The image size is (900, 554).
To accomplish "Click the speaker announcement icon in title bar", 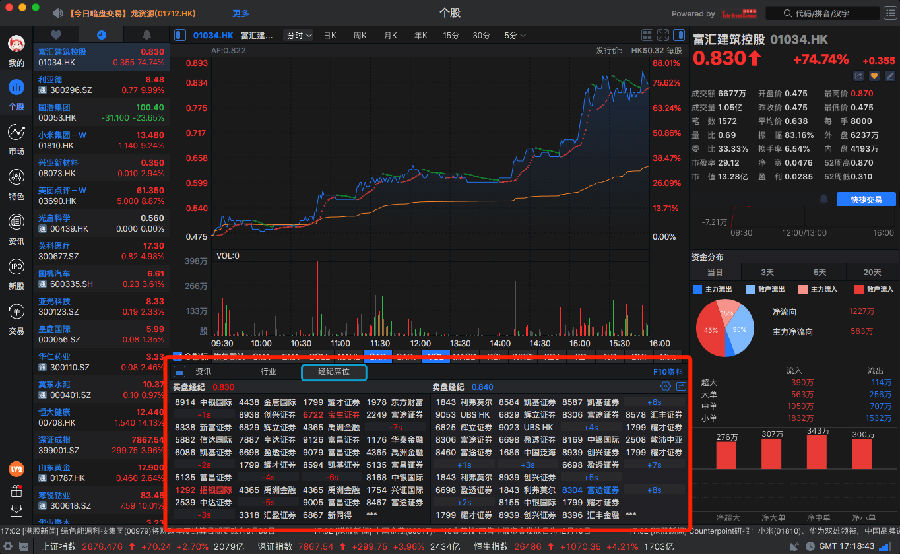I will [x=58, y=13].
